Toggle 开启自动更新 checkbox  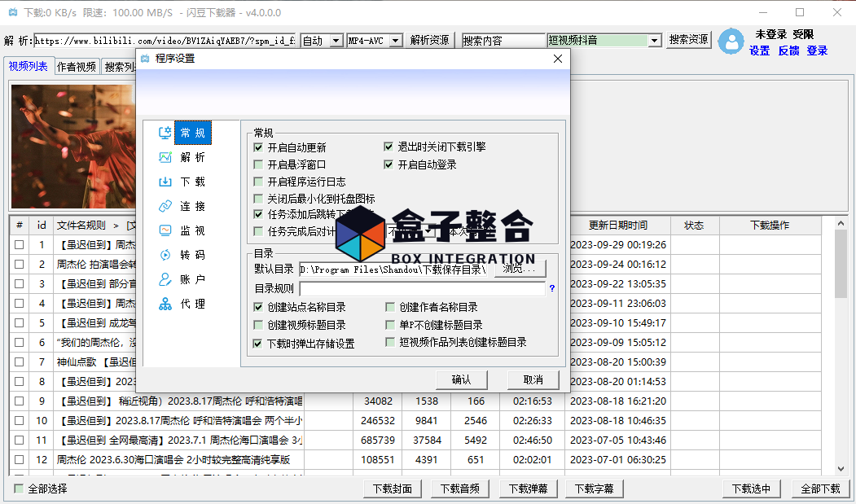click(258, 147)
